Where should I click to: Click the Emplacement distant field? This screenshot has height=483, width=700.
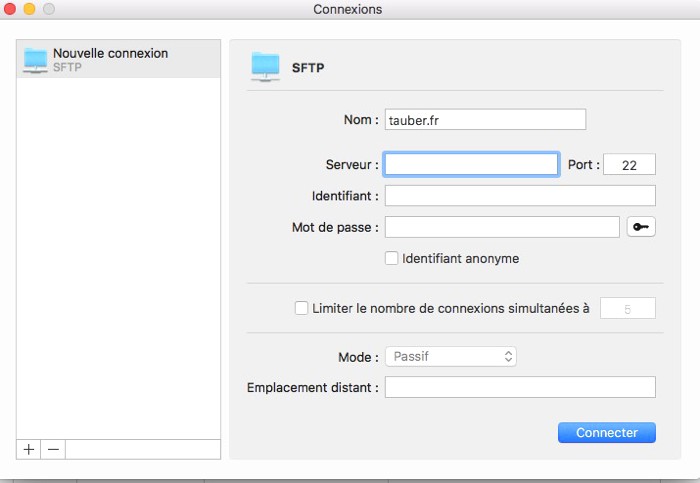point(520,387)
